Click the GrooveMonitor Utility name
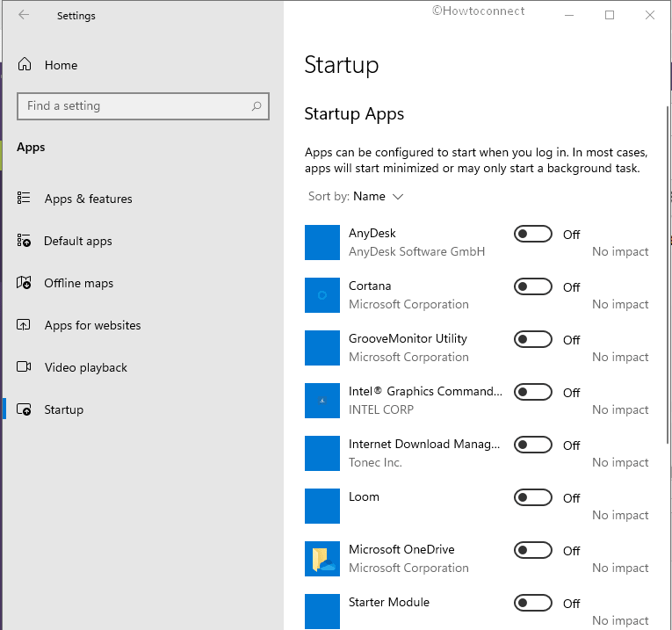Viewport: 672px width, 630px height. (408, 338)
